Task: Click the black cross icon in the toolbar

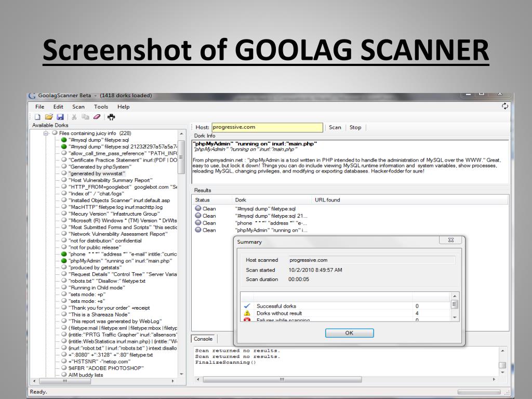Action: pyautogui.click(x=111, y=117)
